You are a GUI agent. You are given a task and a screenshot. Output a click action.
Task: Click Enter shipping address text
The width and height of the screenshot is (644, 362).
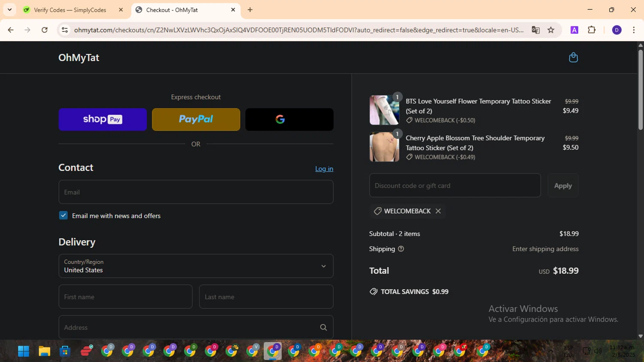(x=545, y=249)
